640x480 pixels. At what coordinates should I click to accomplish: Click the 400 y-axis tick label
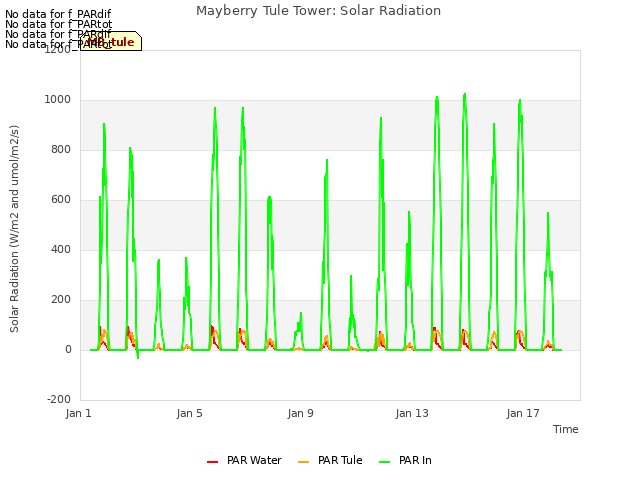click(61, 249)
